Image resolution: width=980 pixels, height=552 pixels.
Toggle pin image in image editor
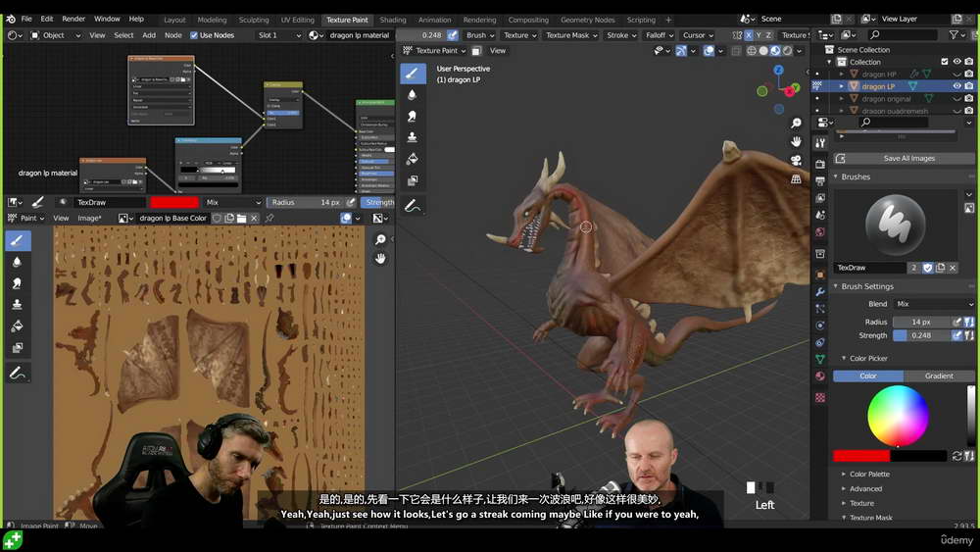[269, 219]
